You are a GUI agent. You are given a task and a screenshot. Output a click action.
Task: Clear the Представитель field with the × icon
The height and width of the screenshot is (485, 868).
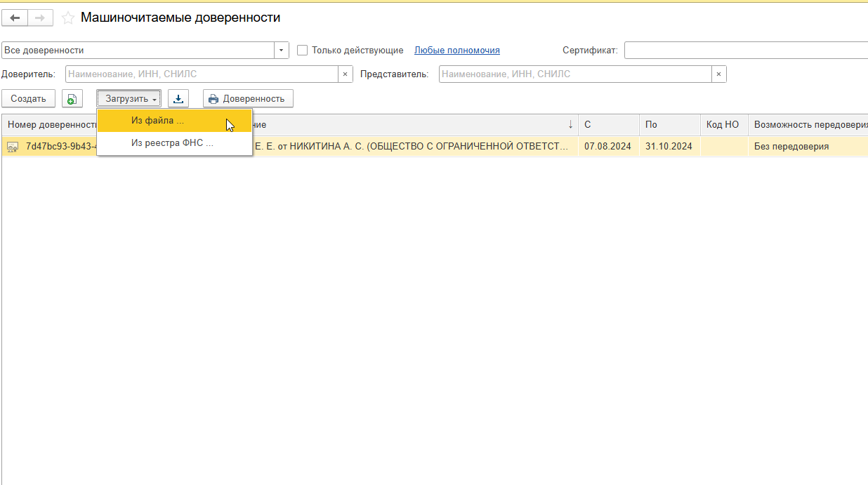(718, 74)
